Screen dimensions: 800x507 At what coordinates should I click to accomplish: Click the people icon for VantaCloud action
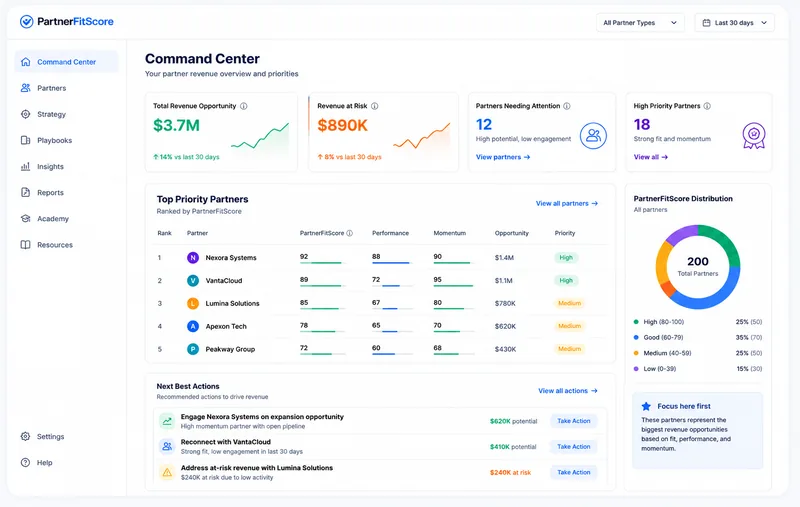pos(167,446)
